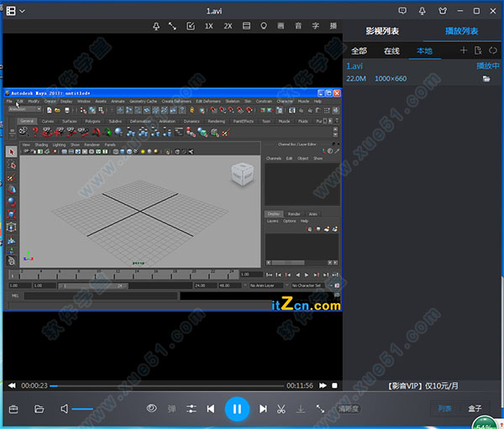
Task: Seek on the video progress bar
Action: click(167, 385)
